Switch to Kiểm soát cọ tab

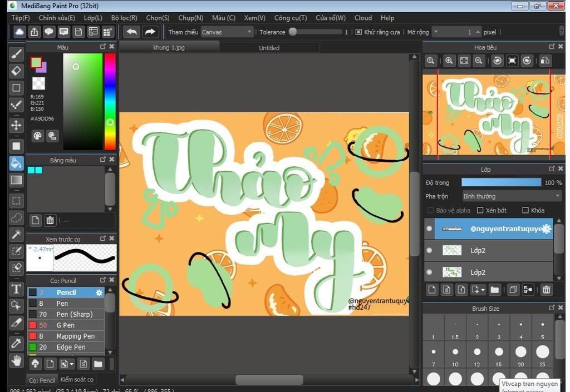click(x=77, y=380)
